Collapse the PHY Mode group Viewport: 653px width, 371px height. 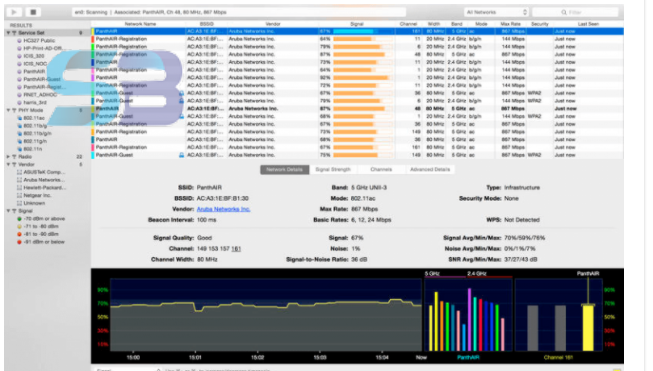point(8,110)
